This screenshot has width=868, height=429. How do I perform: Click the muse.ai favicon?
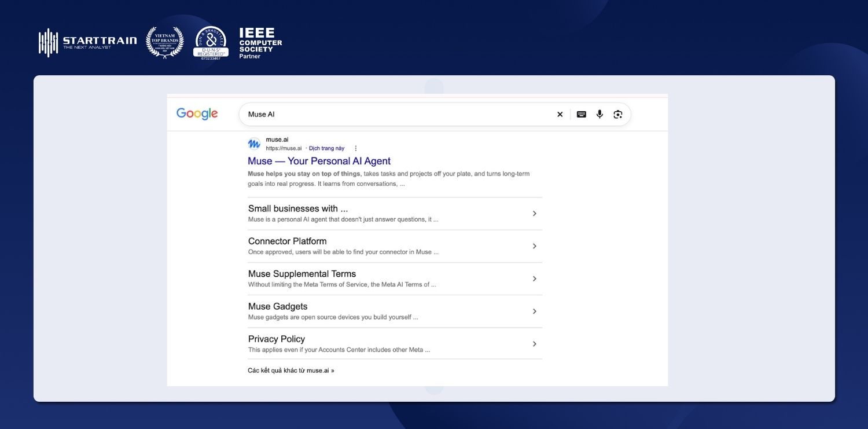pos(254,144)
